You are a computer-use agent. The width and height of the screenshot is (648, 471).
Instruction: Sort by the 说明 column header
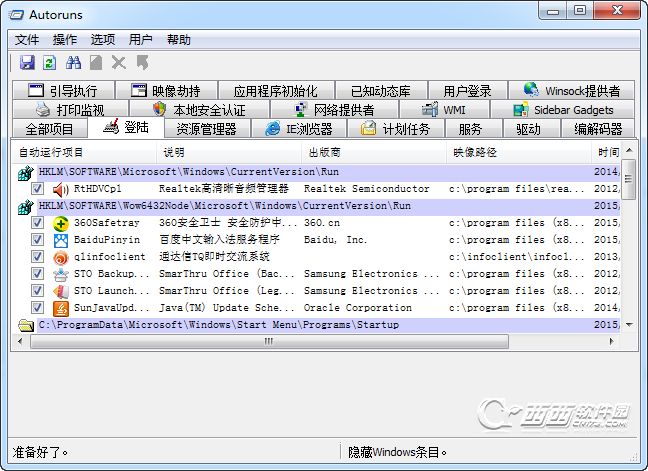[x=229, y=152]
